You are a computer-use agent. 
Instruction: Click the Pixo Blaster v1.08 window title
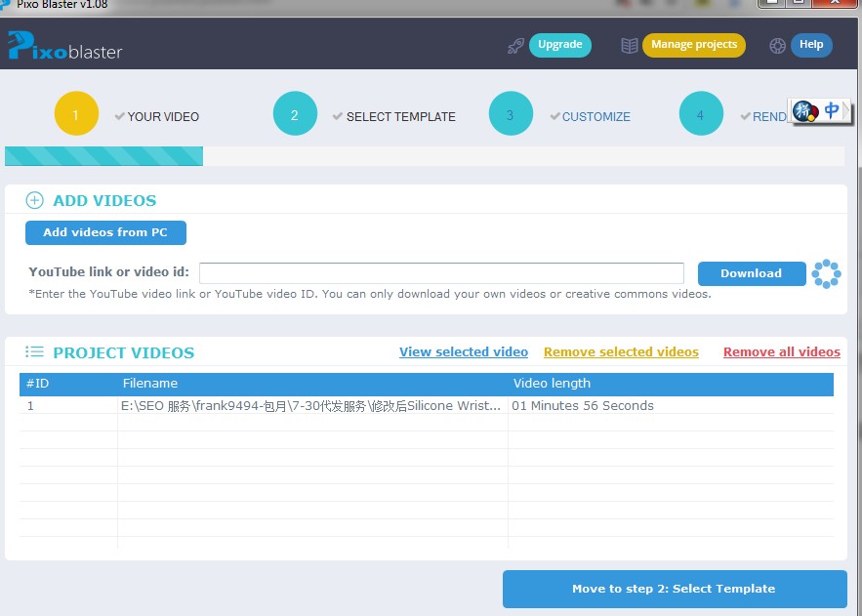62,5
